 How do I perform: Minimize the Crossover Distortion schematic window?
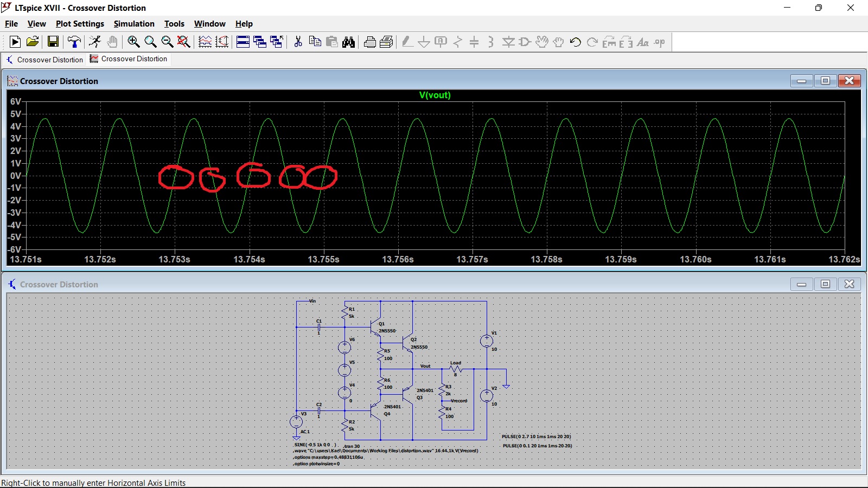coord(801,284)
